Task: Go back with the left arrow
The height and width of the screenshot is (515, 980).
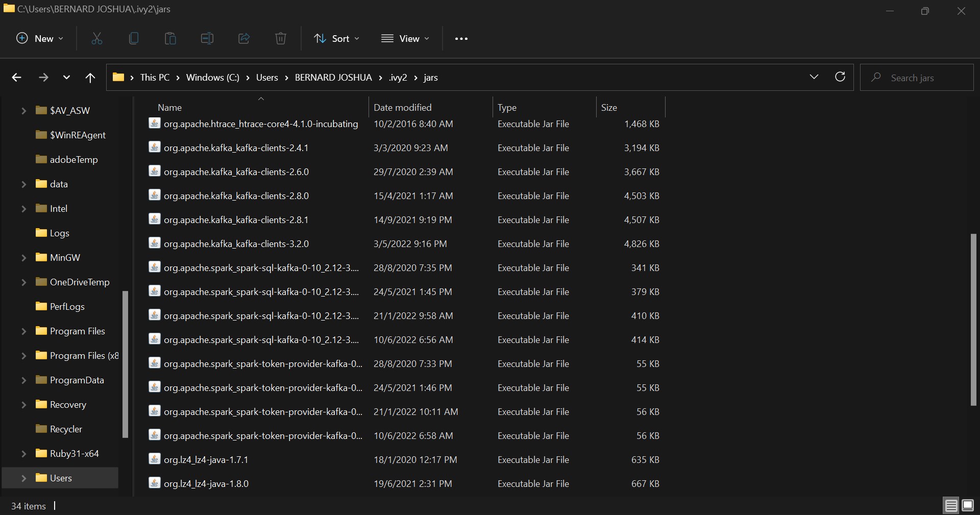Action: pyautogui.click(x=16, y=78)
